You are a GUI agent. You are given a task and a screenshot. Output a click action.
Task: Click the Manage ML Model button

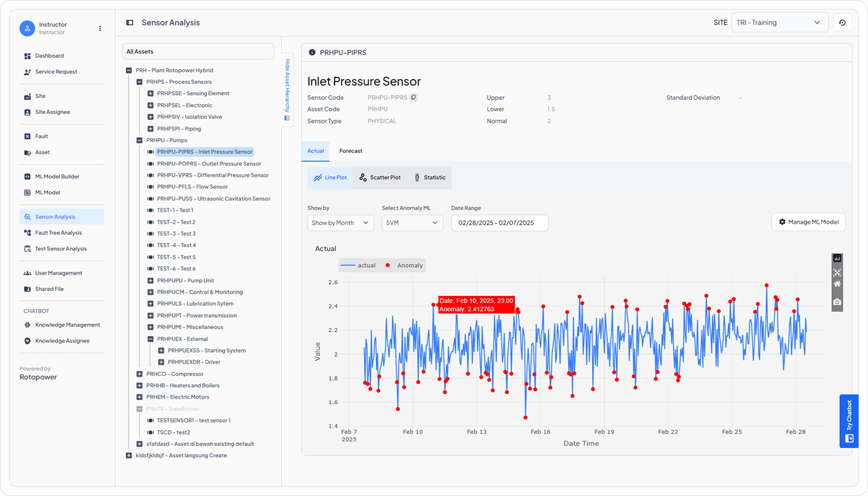[x=808, y=222]
